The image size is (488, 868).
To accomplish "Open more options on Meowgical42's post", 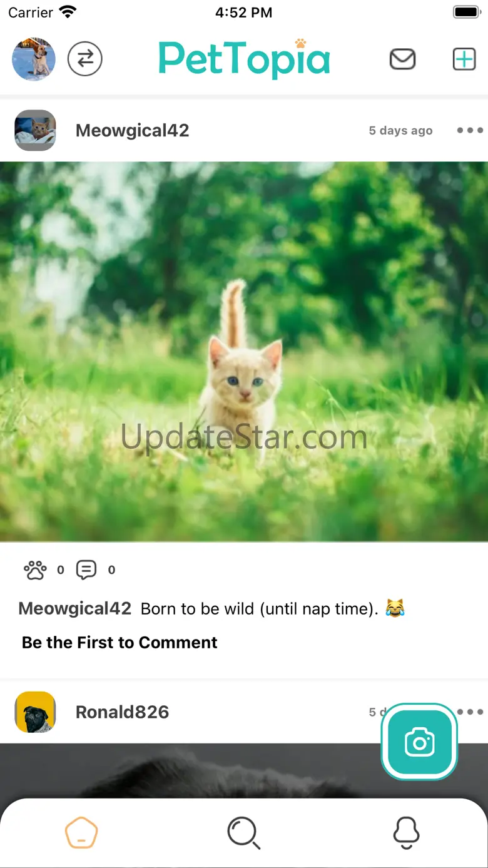I will 470,130.
